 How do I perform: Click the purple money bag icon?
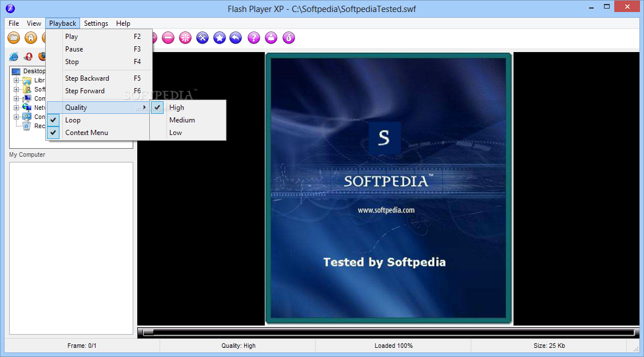tap(289, 38)
